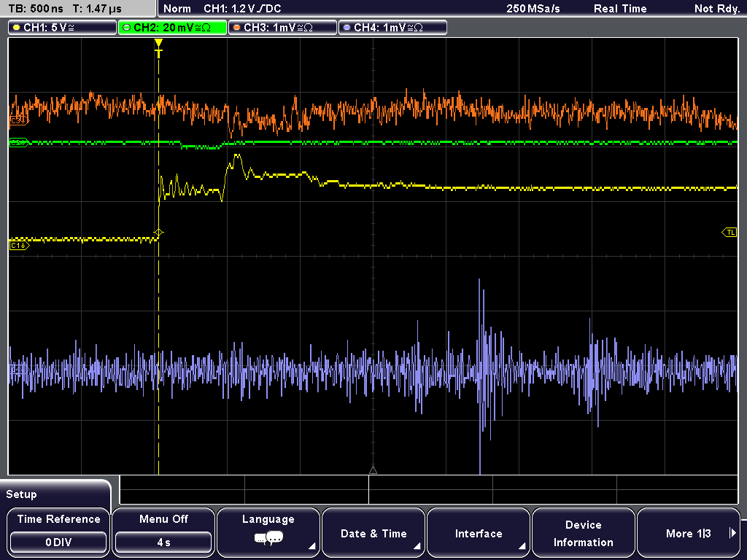This screenshot has height=560, width=747.
Task: Select the CH3: 1mV channel label
Action: (282, 28)
